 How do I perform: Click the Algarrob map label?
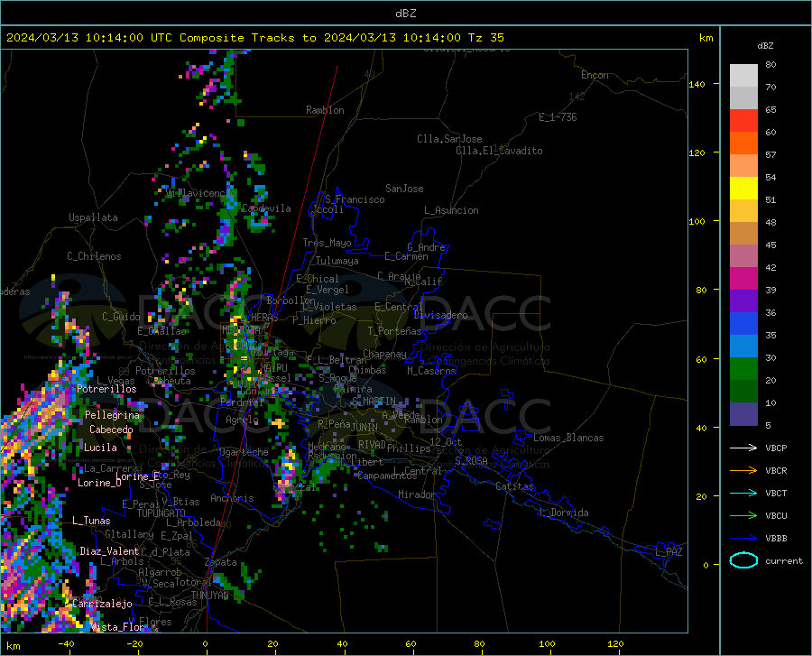click(160, 572)
